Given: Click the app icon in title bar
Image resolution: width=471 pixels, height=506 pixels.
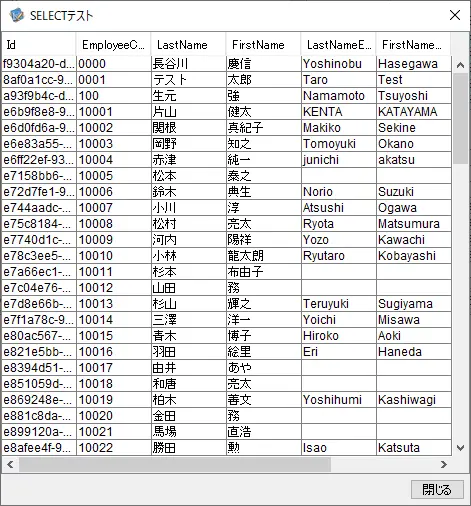Looking at the screenshot, I should click(17, 15).
